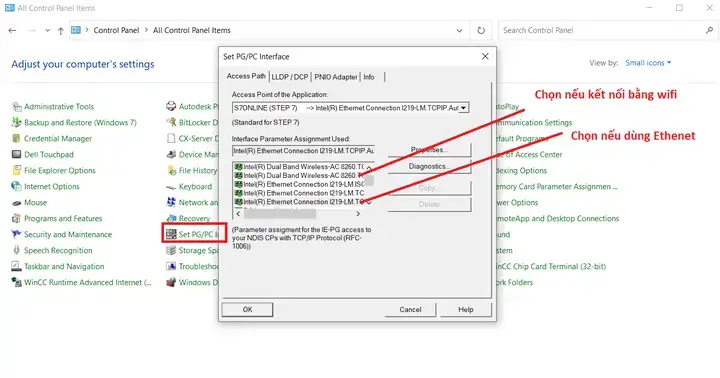The image size is (720, 378).
Task: Click Security and Maintenance flag icon
Action: tap(17, 234)
